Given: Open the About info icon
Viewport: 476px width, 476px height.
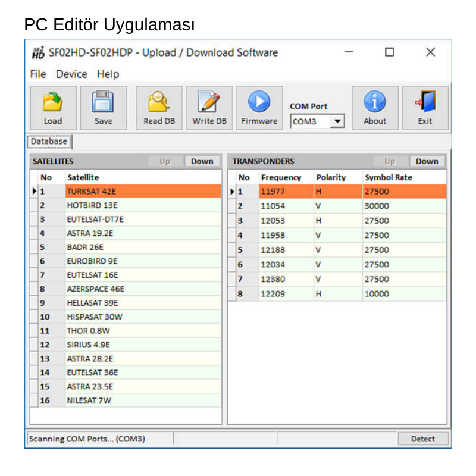Looking at the screenshot, I should tap(375, 101).
